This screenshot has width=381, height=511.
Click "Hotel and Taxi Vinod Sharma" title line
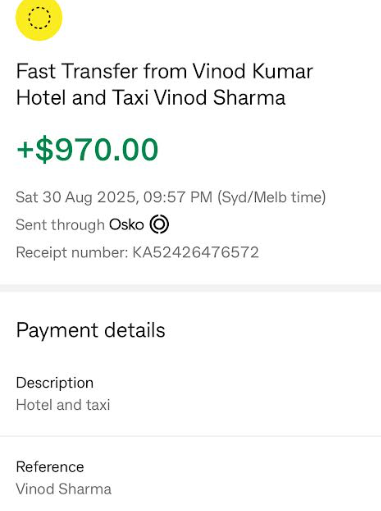151,98
